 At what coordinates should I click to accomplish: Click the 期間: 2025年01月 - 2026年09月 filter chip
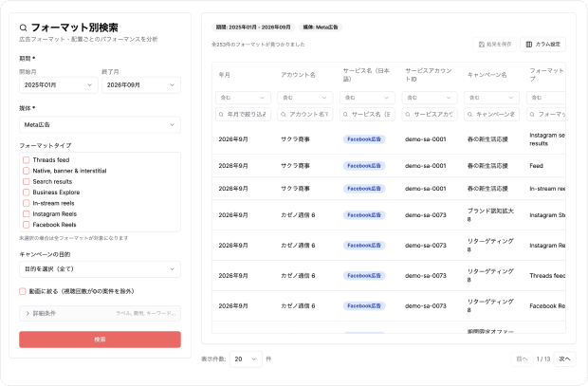[253, 28]
